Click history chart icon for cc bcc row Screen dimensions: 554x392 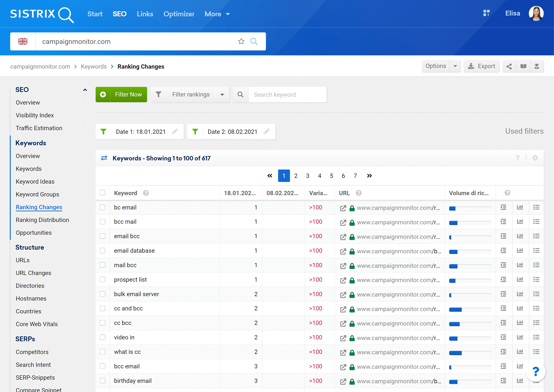coord(520,323)
